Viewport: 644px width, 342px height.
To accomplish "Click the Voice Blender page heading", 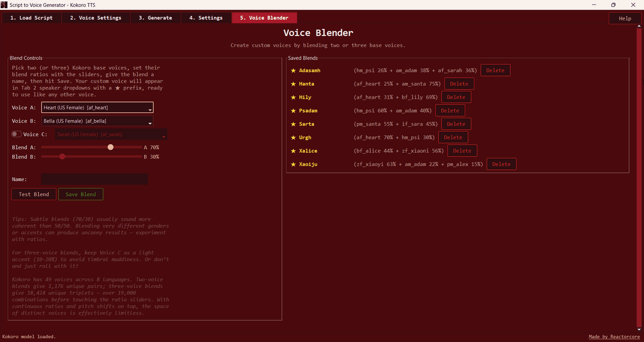I will coord(318,33).
